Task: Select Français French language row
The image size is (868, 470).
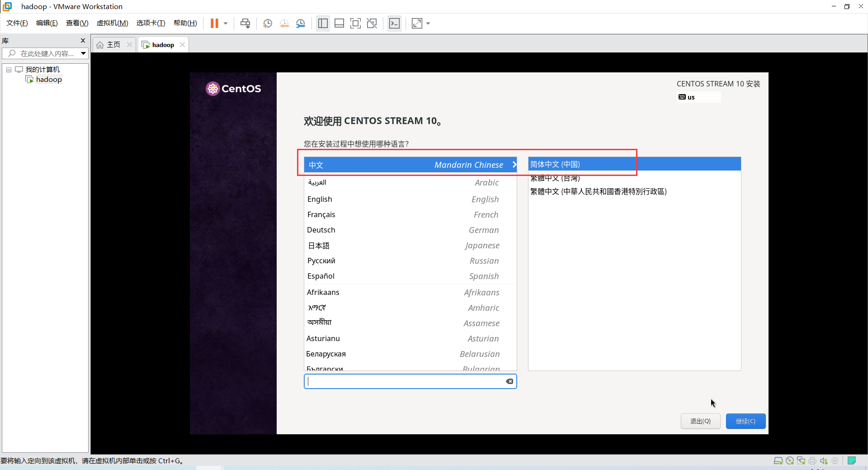Action: point(410,214)
